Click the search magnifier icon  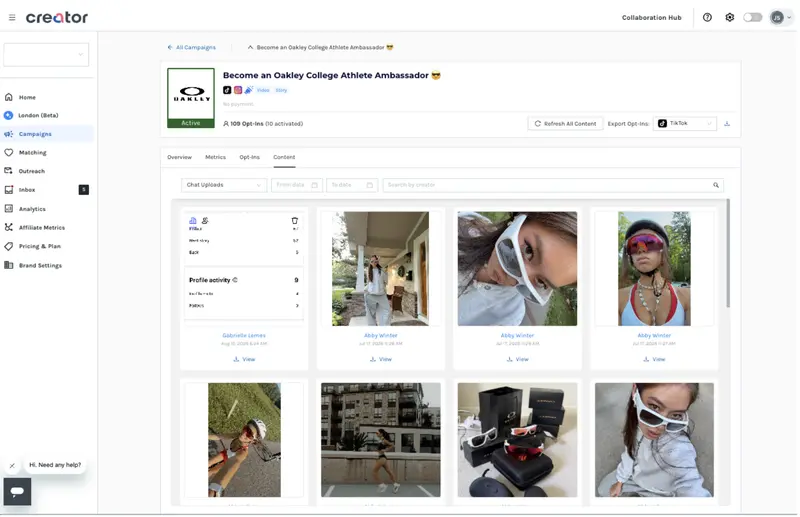tap(716, 185)
